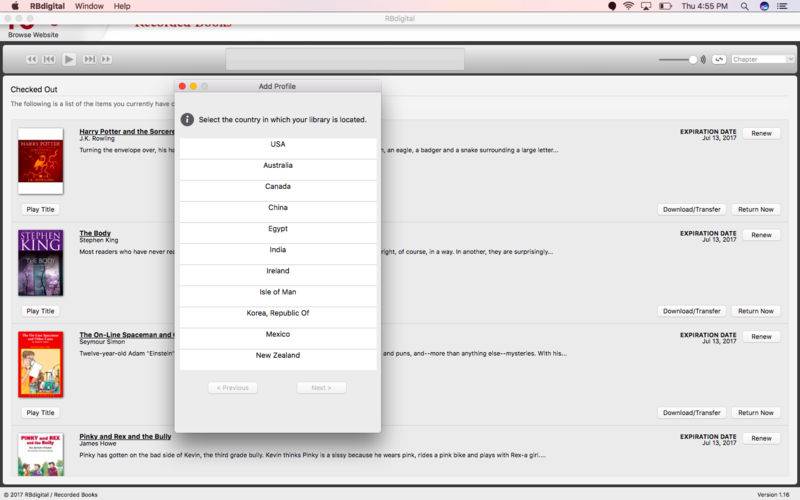The image size is (800, 500).
Task: Return Now The On-Line Spaceman title
Action: (756, 412)
